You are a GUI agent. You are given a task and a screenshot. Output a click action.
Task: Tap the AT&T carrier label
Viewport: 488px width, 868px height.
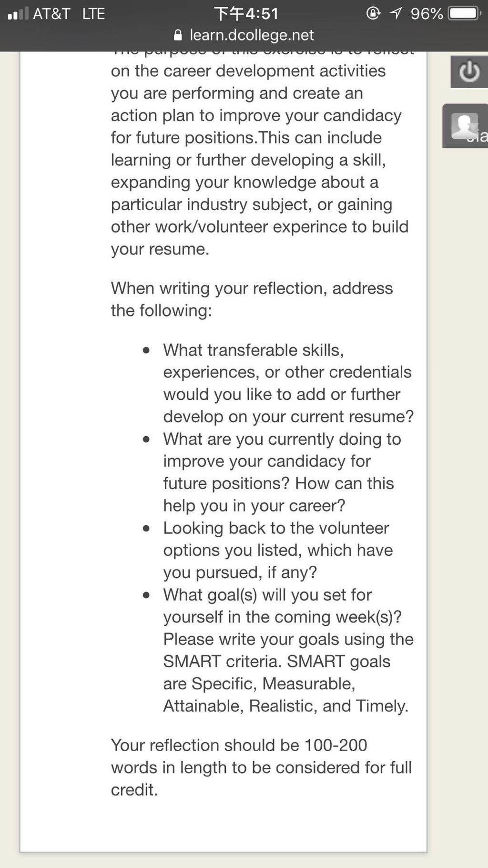click(x=51, y=13)
